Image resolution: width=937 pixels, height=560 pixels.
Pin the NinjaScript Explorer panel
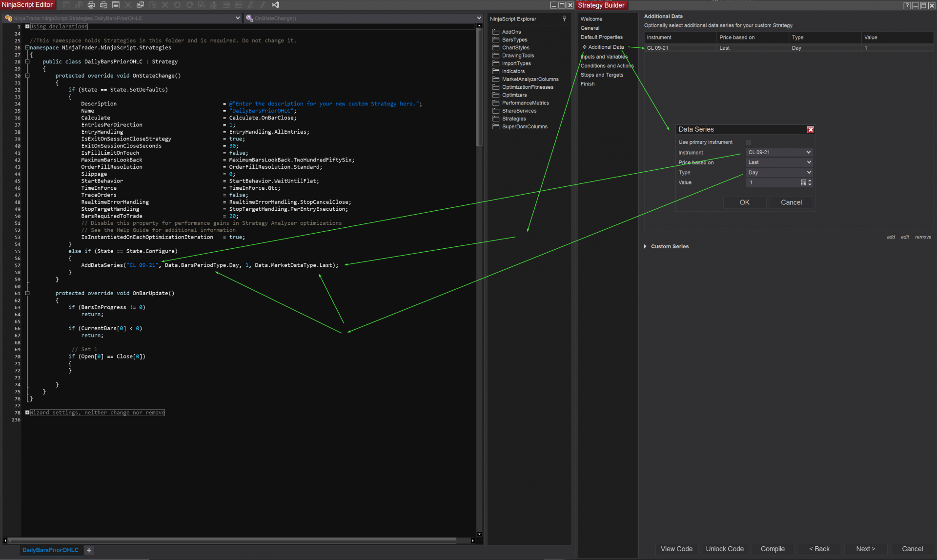pyautogui.click(x=564, y=19)
